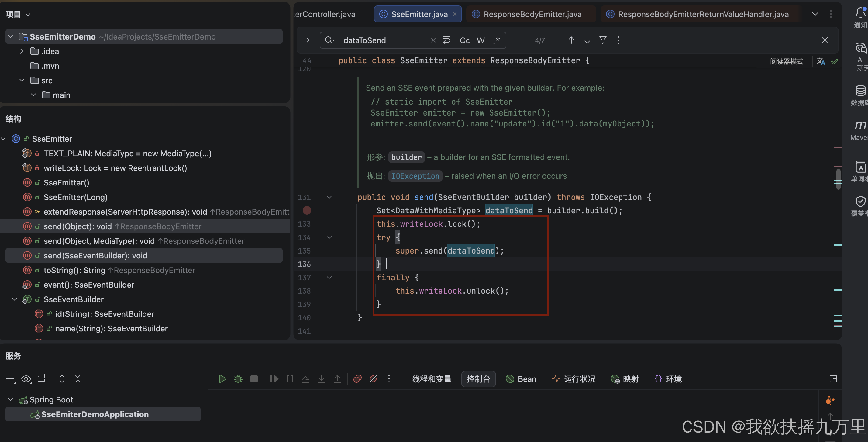Open search bar more-options kebab menu
Screen dimensions: 868x442
[619, 40]
